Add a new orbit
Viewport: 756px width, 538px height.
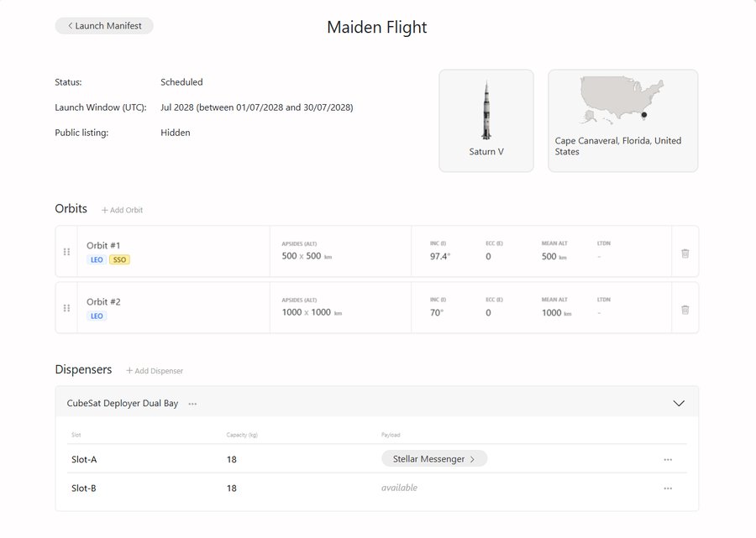point(122,210)
